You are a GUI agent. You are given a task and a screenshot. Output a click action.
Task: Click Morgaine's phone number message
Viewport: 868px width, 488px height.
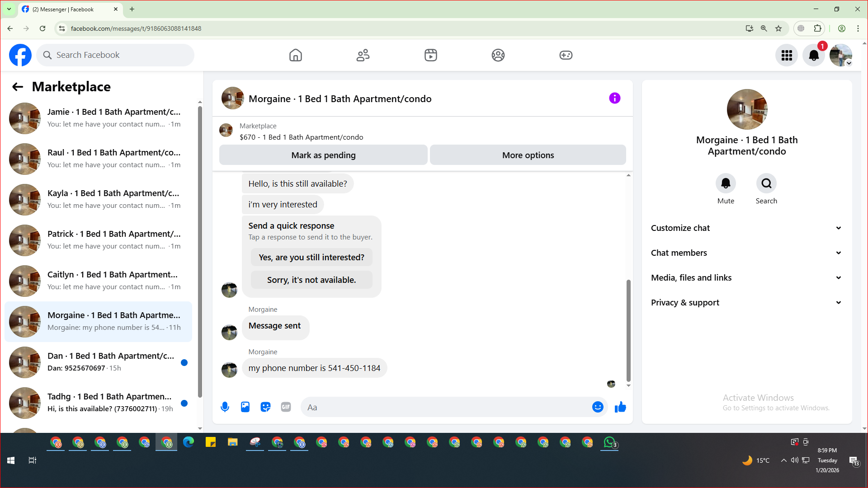point(315,368)
